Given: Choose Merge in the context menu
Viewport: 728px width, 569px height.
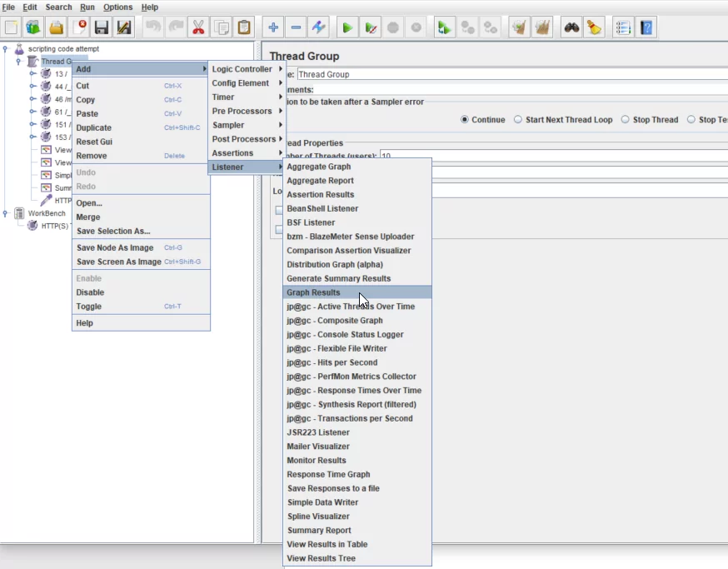Looking at the screenshot, I should pos(141,217).
